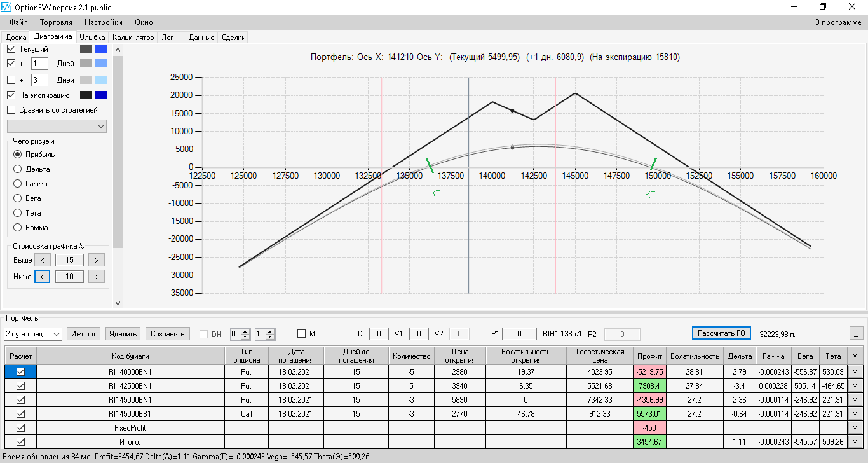The width and height of the screenshot is (868, 463).
Task: Switch to the Улыбка tab
Action: [93, 38]
